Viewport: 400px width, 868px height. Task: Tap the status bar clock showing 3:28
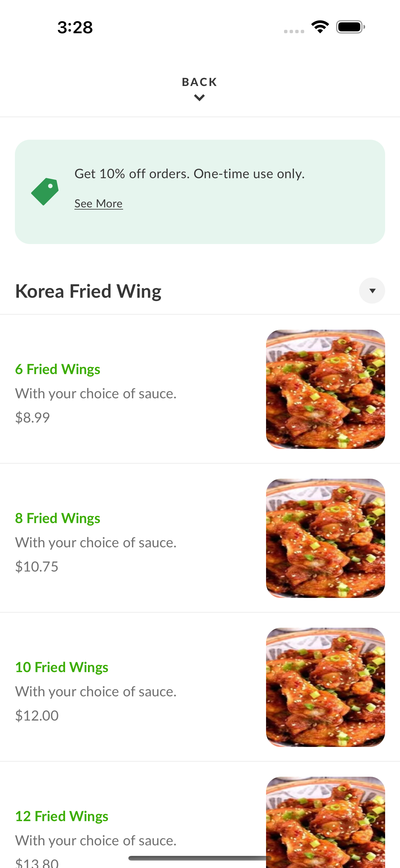click(x=75, y=27)
